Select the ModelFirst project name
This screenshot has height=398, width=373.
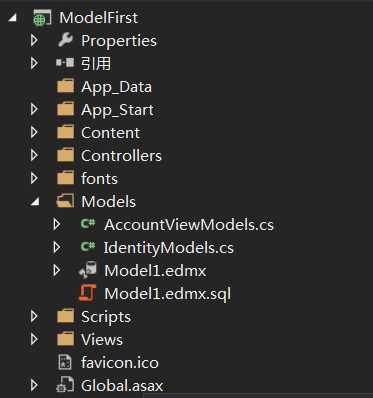coord(98,18)
